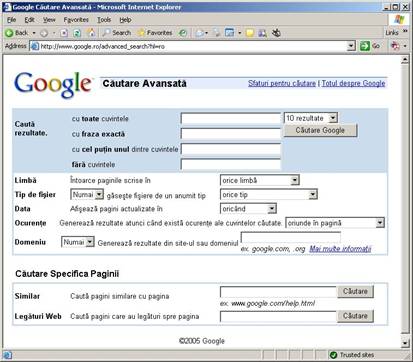Click Căutare button for Similar
Screen dimensions: 413x362
tap(355, 291)
